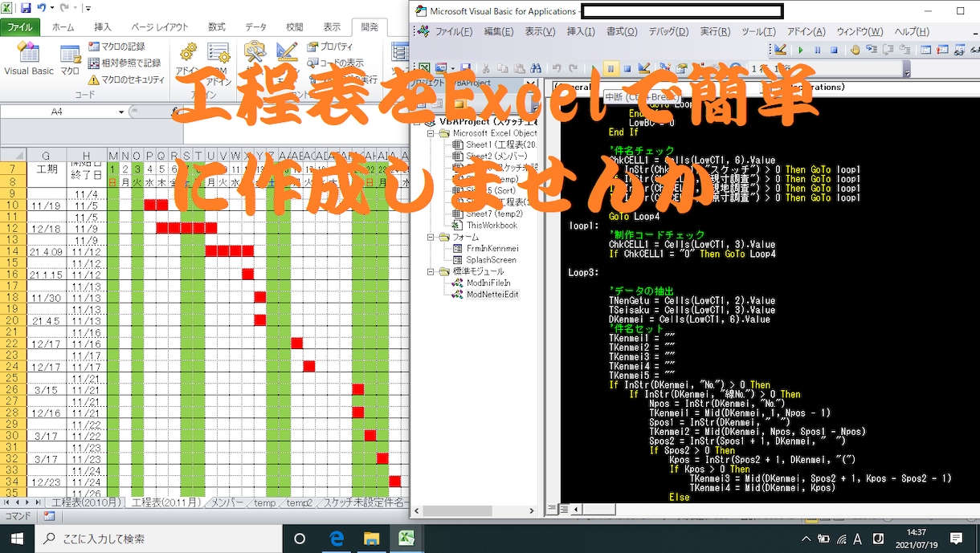Select ThisWorkbook in project tree
This screenshot has width=980, height=553.
485,226
